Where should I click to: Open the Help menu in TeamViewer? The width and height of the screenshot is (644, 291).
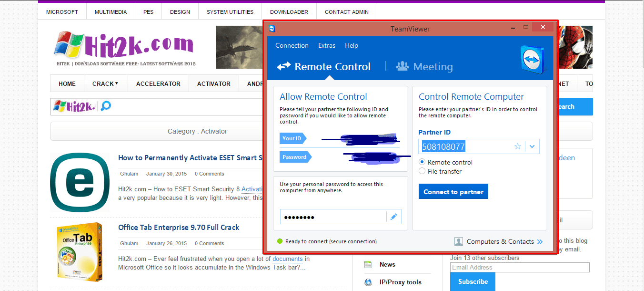pos(352,45)
